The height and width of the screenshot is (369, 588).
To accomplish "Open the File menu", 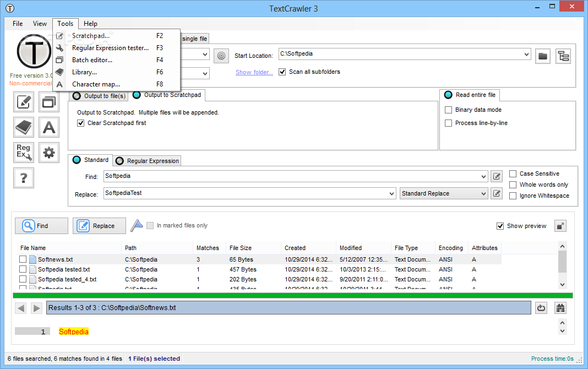I will click(18, 24).
